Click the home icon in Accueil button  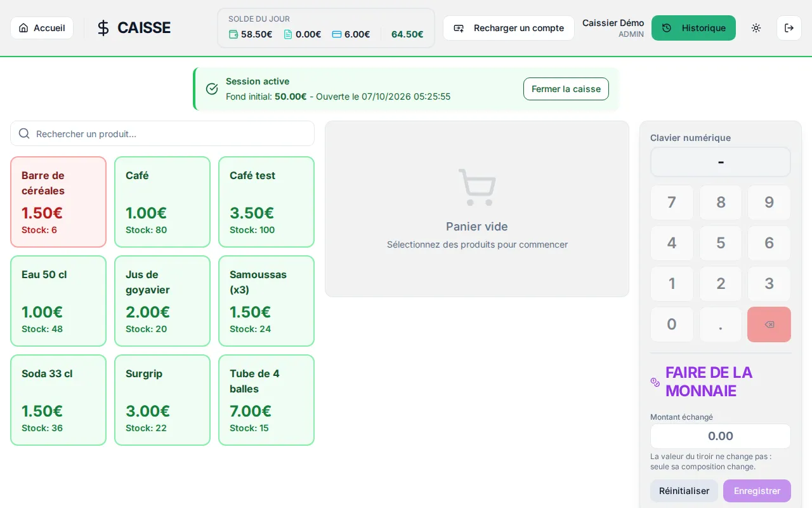23,28
